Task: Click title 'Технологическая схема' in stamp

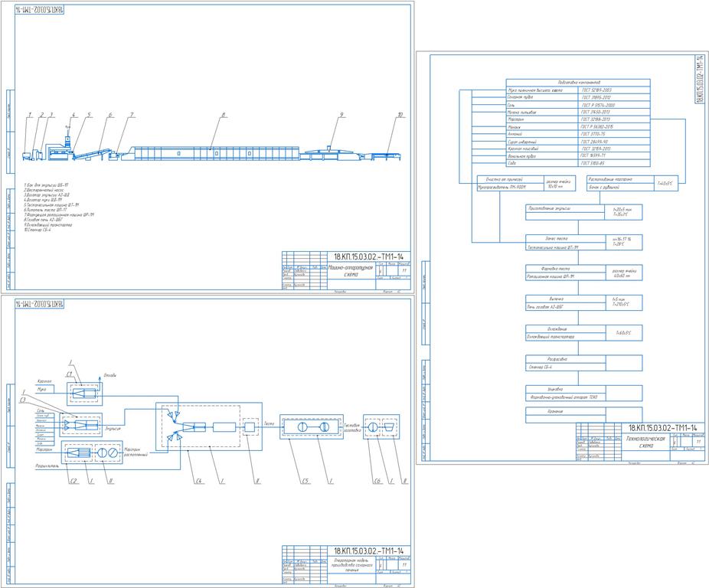Action: point(645,442)
